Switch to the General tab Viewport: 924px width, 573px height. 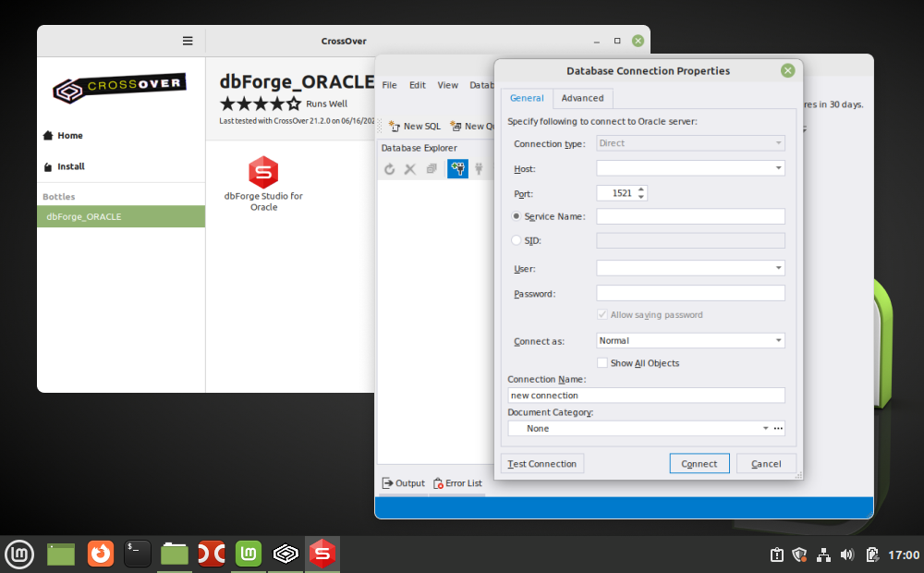coord(527,99)
